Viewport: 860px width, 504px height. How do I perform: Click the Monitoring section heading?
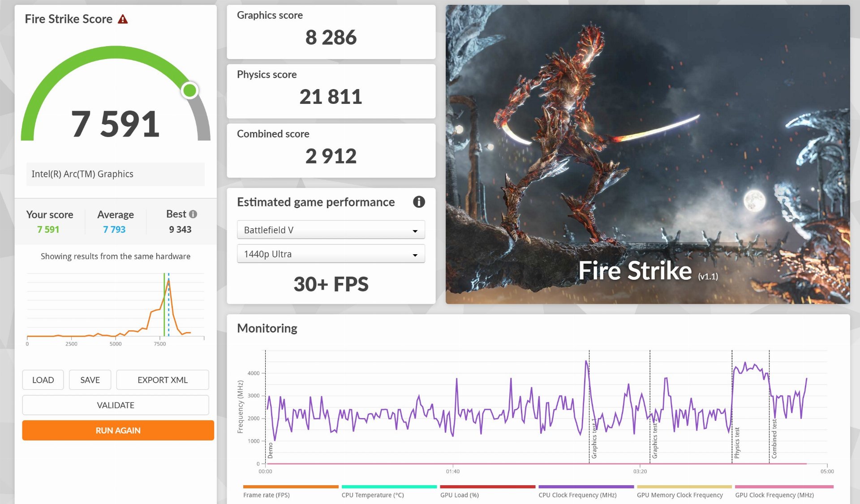point(267,328)
